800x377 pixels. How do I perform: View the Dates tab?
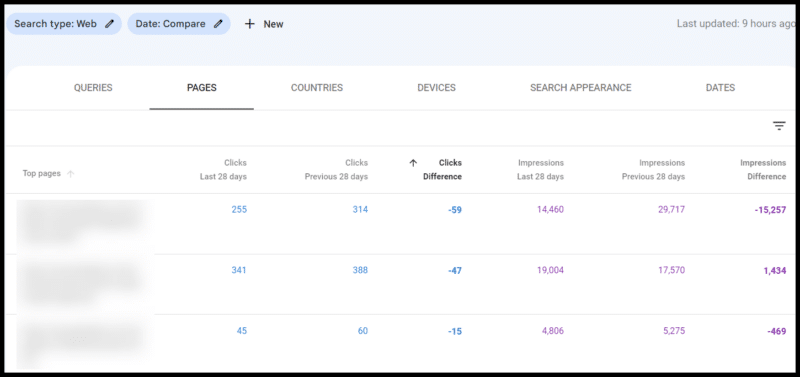[720, 88]
